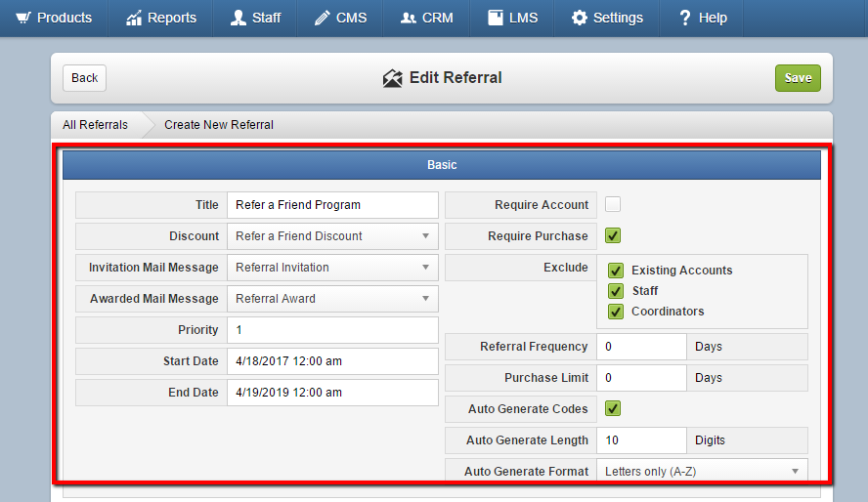Viewport: 868px width, 502px height.
Task: Click the Back button
Action: [x=84, y=78]
